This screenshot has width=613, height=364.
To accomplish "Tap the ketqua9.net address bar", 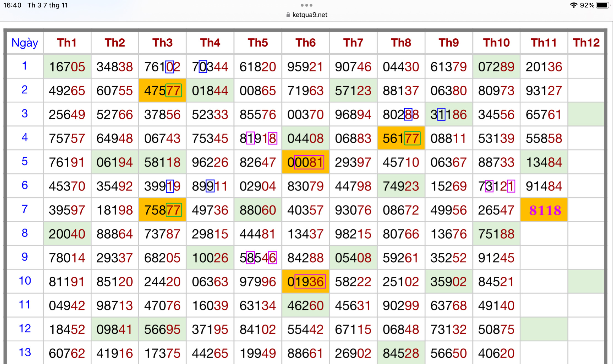I will 310,15.
